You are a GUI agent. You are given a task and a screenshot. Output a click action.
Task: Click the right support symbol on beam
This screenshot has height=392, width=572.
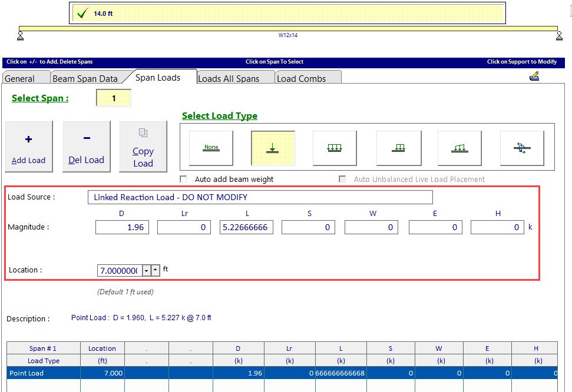tap(559, 36)
